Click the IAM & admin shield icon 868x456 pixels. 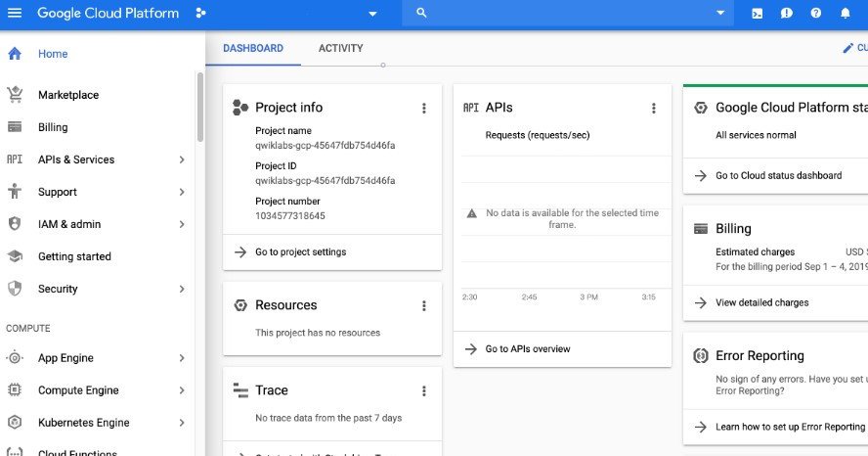15,224
